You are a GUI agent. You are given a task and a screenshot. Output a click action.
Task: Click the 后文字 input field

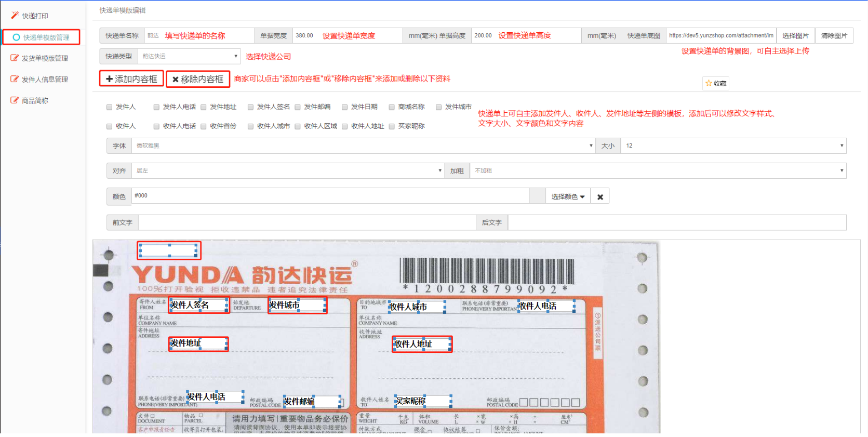point(677,222)
